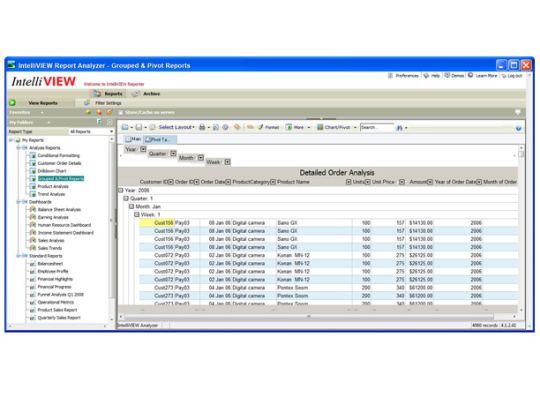Switch to the Main report tab
The height and width of the screenshot is (405, 540).
tap(133, 139)
